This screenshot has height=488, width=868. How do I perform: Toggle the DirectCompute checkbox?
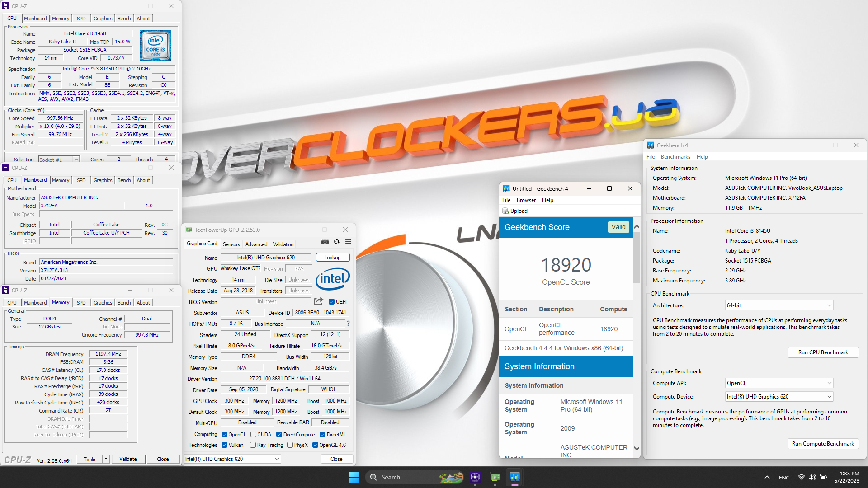click(279, 435)
